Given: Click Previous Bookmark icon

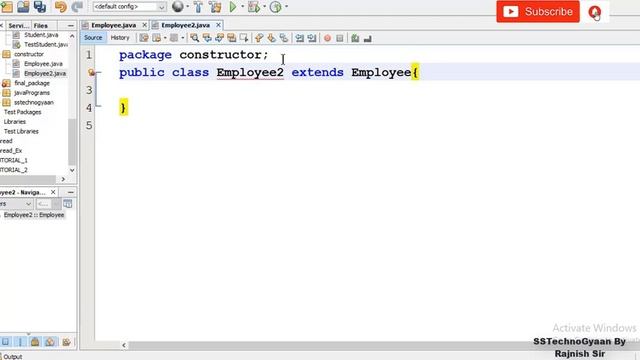Looking at the screenshot, I should tap(259, 38).
